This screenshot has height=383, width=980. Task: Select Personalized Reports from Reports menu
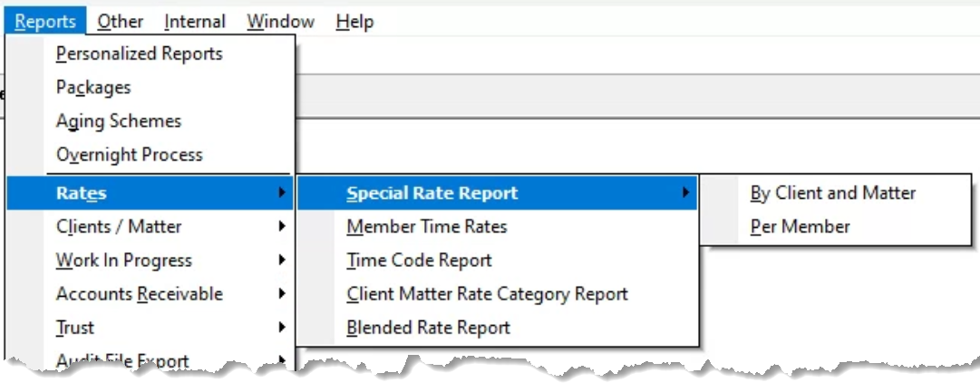pyautogui.click(x=150, y=54)
